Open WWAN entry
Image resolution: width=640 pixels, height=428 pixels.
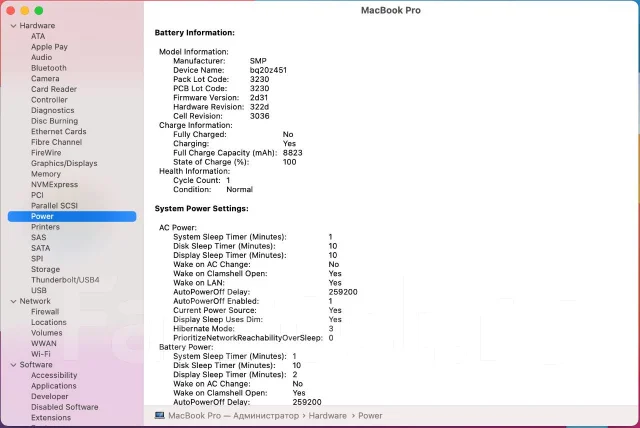click(x=44, y=344)
